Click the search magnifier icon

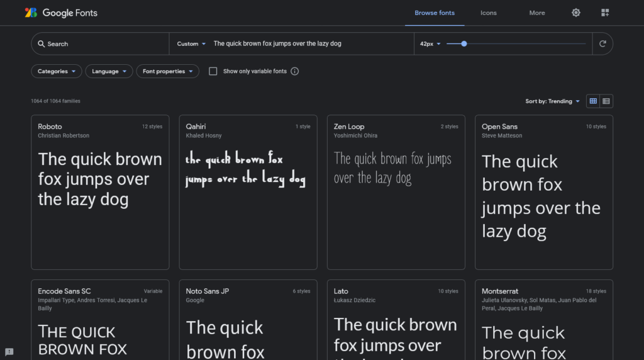[x=41, y=43]
